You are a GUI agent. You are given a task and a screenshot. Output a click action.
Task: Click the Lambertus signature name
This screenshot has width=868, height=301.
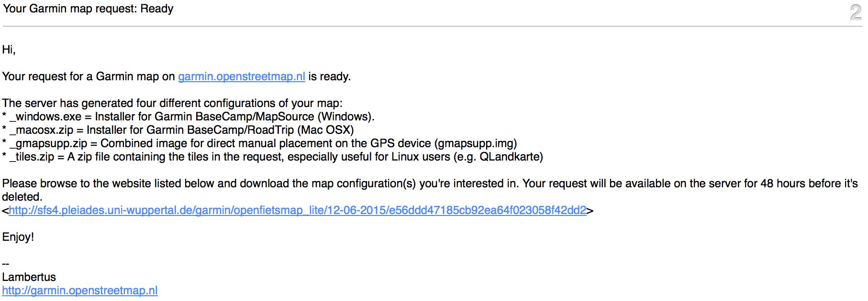click(x=29, y=277)
